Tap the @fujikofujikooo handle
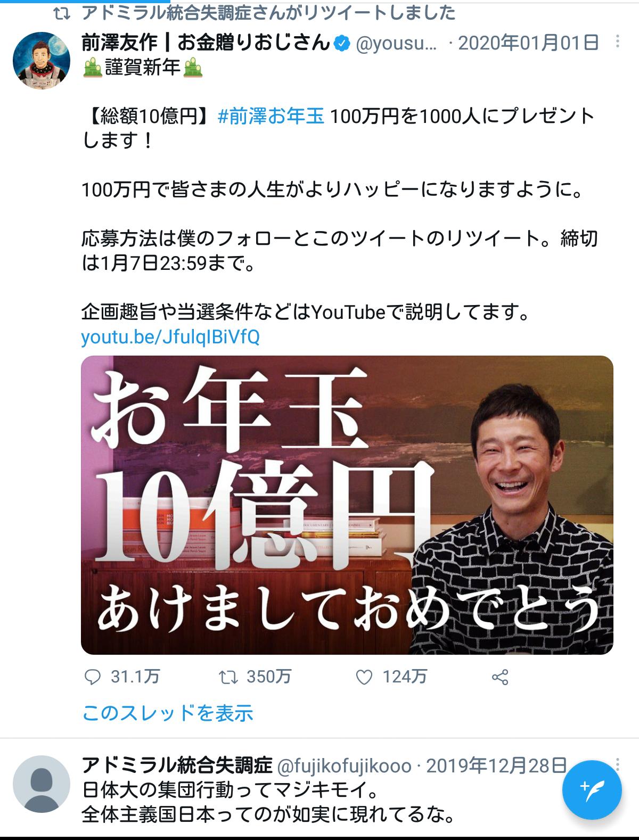 pyautogui.click(x=345, y=766)
